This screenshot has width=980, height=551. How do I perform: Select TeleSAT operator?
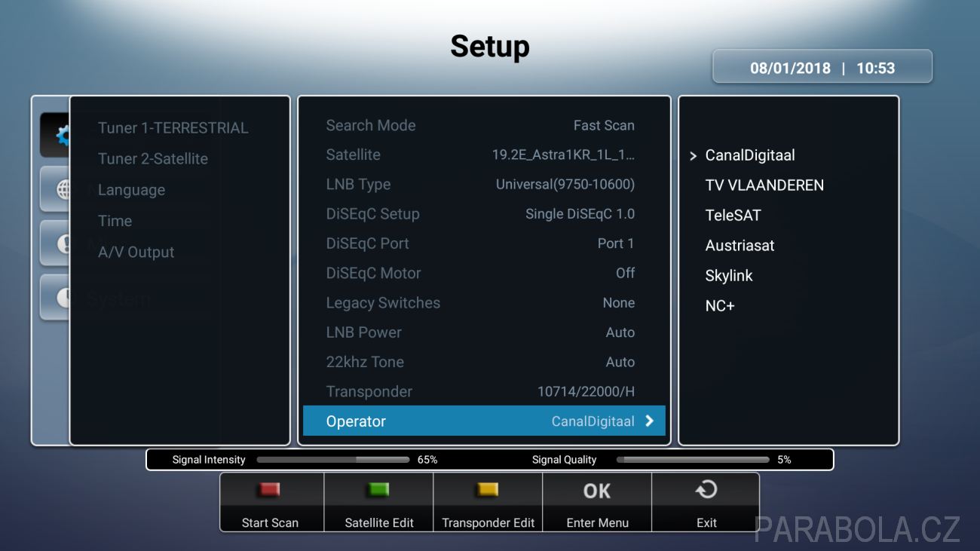(x=733, y=216)
